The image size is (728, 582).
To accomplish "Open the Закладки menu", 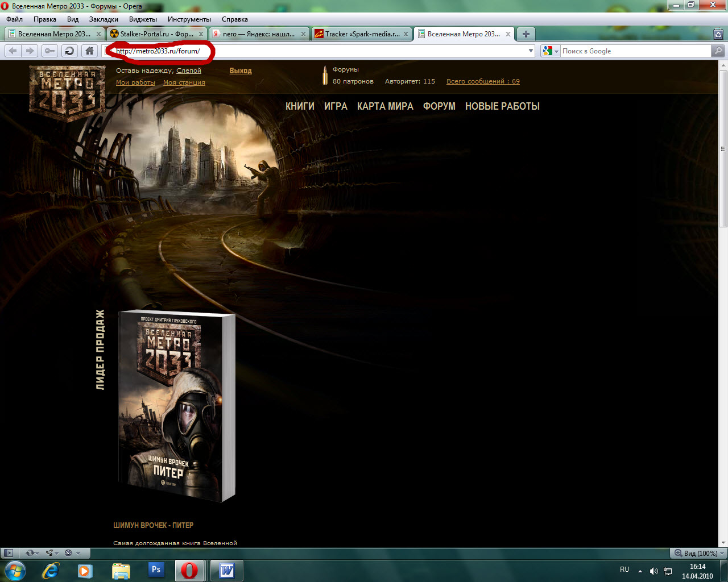I will pos(104,19).
